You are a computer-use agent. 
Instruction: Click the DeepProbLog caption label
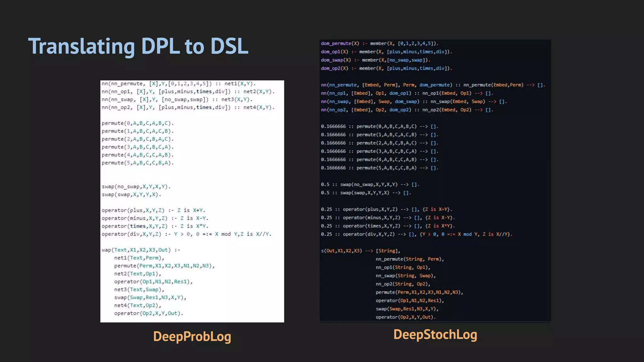pos(192,336)
